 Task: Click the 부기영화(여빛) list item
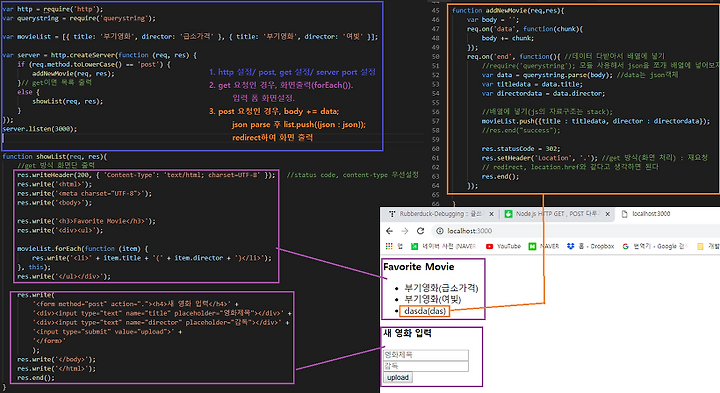coord(432,299)
